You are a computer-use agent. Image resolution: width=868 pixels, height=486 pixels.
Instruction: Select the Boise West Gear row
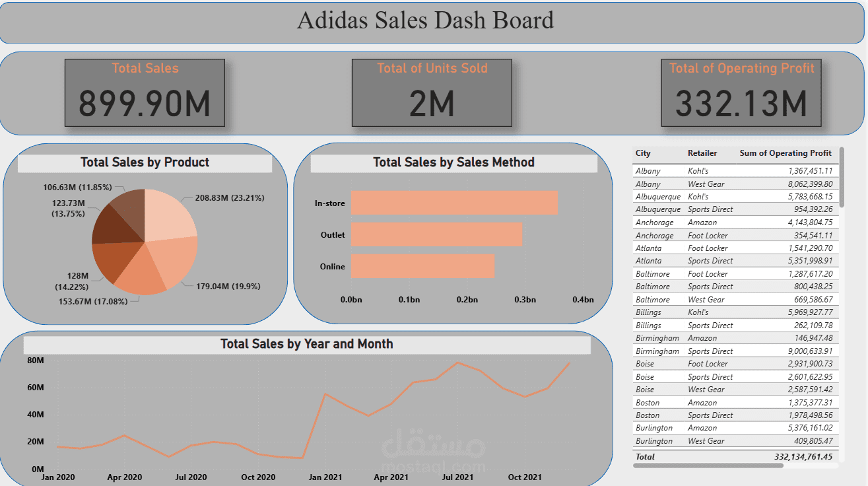pos(735,390)
